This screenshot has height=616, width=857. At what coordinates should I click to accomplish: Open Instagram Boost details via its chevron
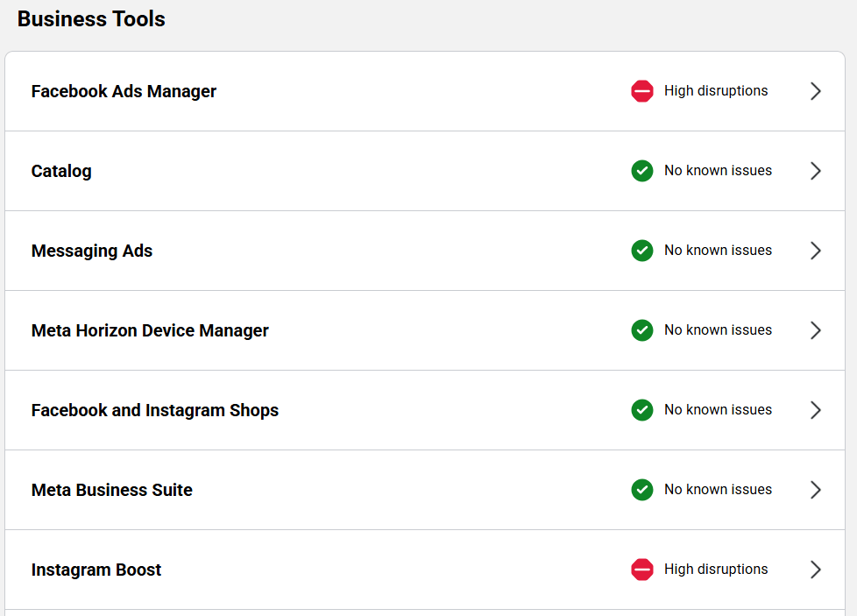[x=815, y=570]
